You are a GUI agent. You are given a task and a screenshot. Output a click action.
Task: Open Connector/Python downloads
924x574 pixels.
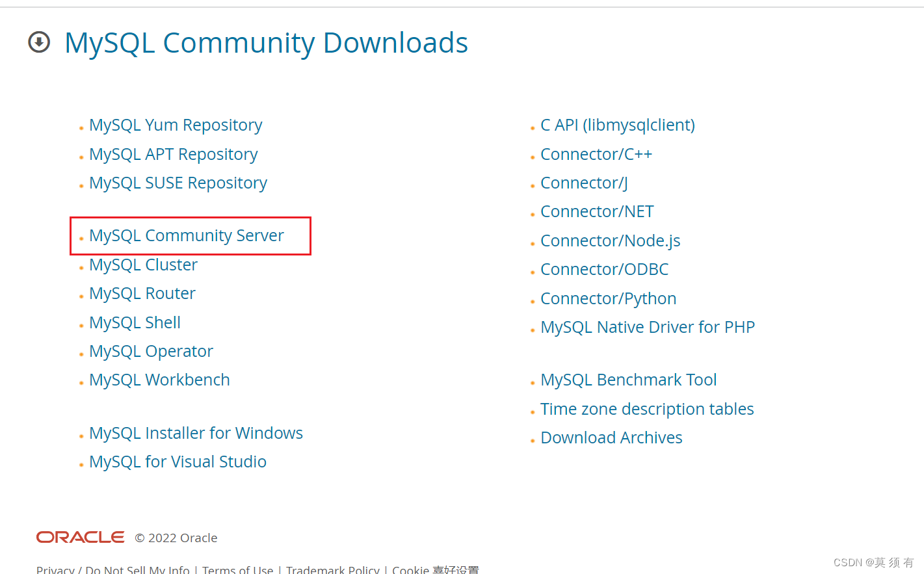point(609,298)
